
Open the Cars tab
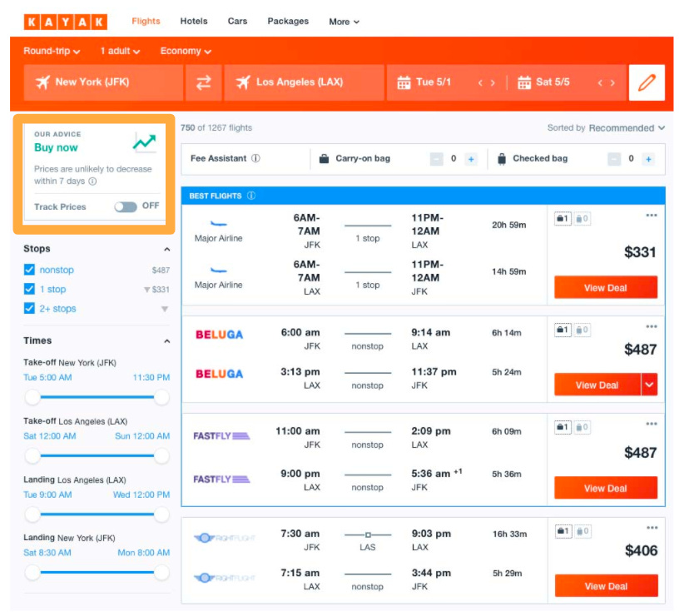(x=237, y=21)
